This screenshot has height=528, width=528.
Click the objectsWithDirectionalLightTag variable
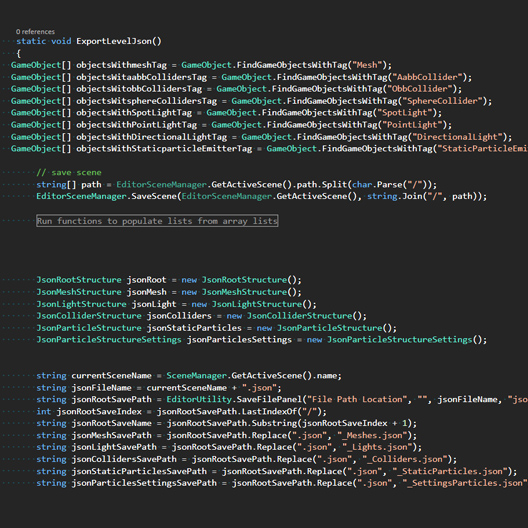click(151, 137)
